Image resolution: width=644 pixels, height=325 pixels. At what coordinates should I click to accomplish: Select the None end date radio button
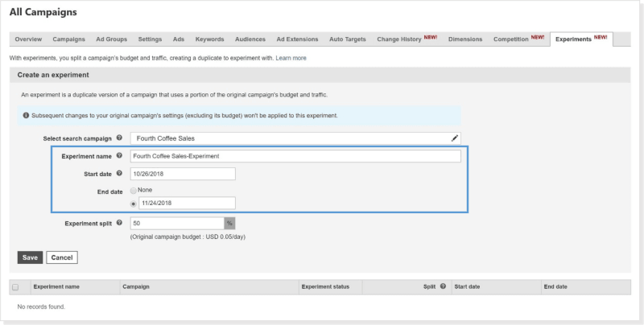click(134, 189)
